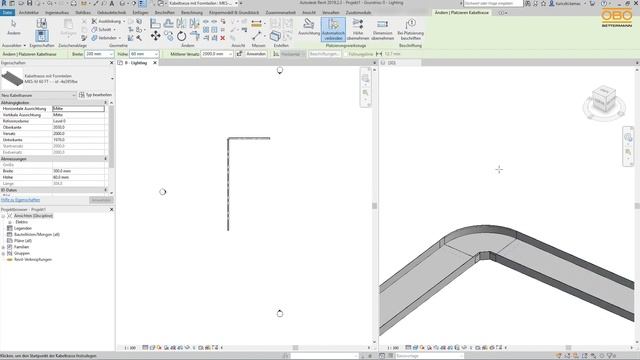Viewport: 640px width, 360px height.
Task: Click the properties panel vertical scrollbar
Action: pos(111,137)
